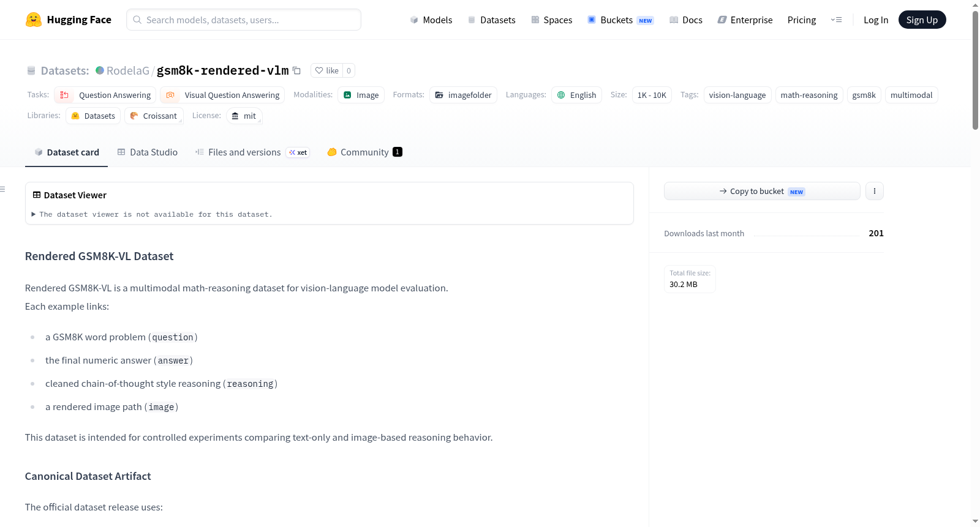Open the Datasets library tag
Image resolution: width=980 pixels, height=527 pixels.
tap(93, 116)
